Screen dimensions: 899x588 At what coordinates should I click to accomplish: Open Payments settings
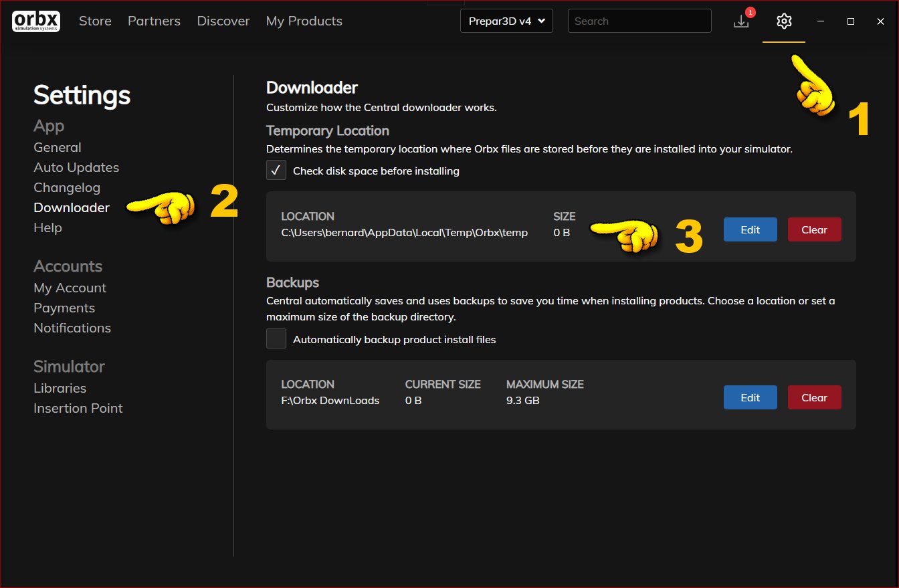64,308
